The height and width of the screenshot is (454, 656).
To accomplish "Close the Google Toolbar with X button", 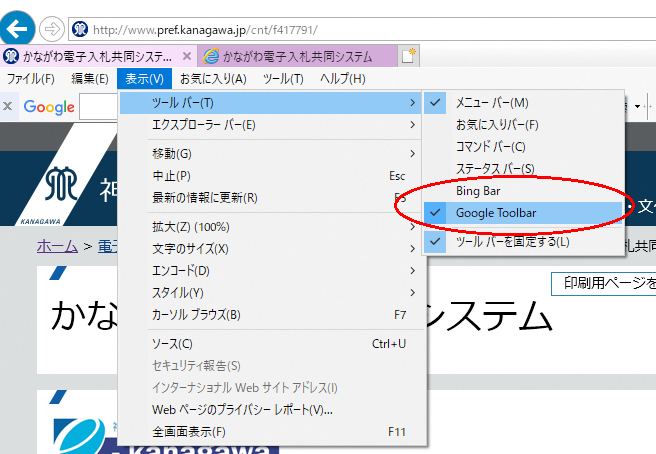I will pos(8,106).
